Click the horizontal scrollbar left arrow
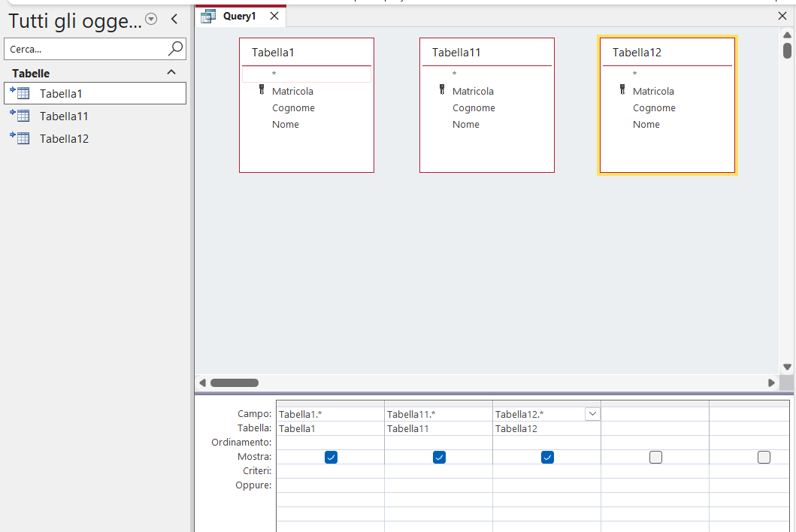Viewport: 796px width, 532px height. tap(202, 382)
